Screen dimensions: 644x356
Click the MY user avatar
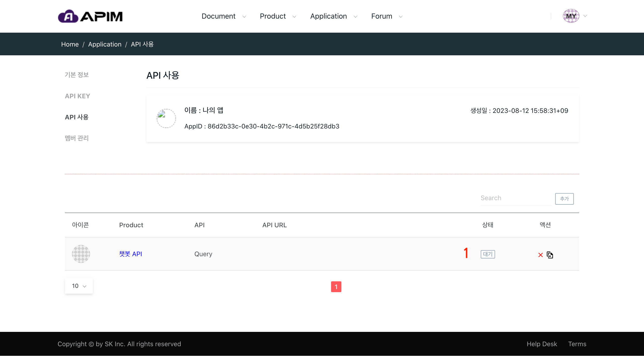click(x=571, y=16)
